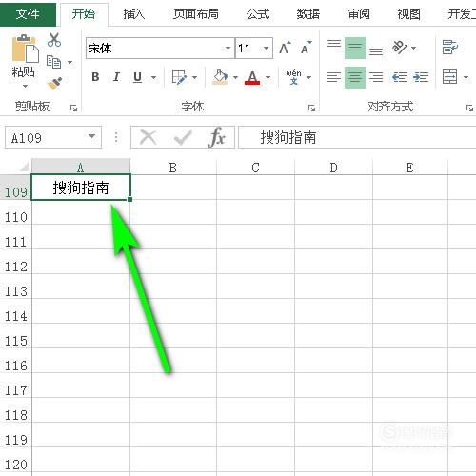This screenshot has height=476, width=476.
Task: Click the wén phonetic guide icon
Action: point(293,77)
